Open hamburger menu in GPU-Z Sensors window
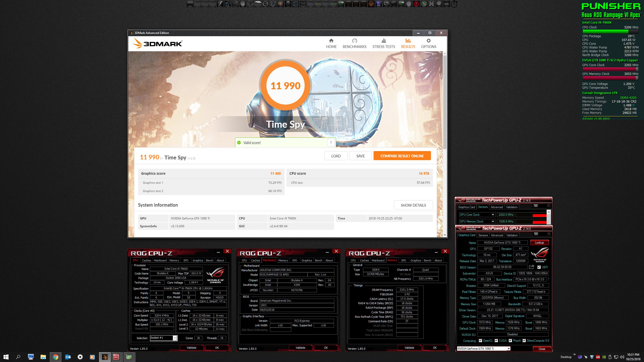The image size is (644, 362). click(x=548, y=206)
